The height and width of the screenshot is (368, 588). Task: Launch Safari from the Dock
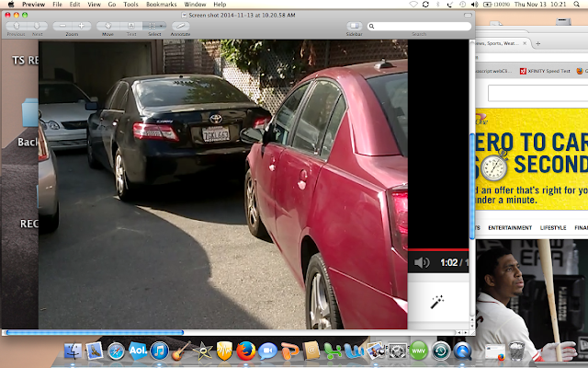click(x=116, y=351)
